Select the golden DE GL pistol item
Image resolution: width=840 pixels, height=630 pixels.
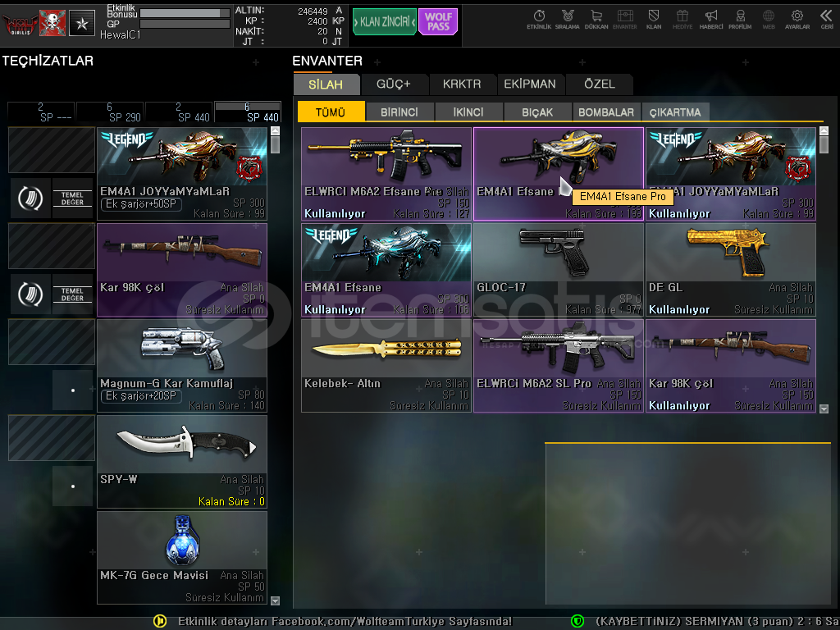coord(730,269)
